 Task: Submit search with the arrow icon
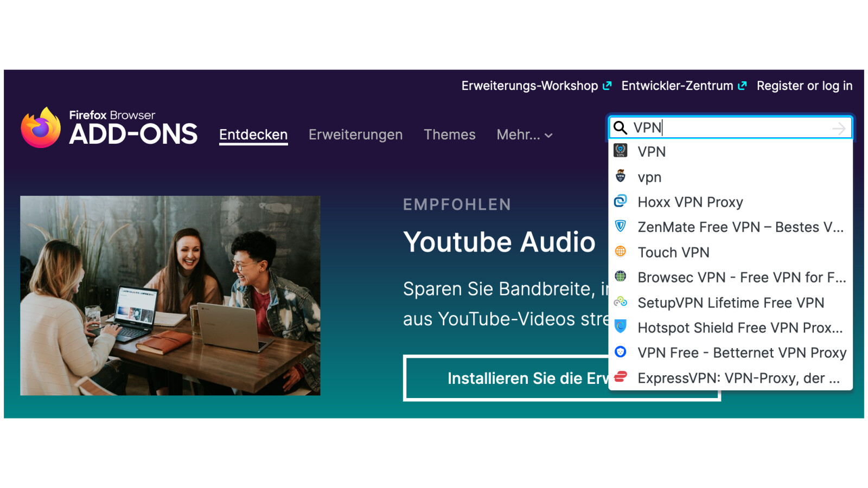[839, 129]
